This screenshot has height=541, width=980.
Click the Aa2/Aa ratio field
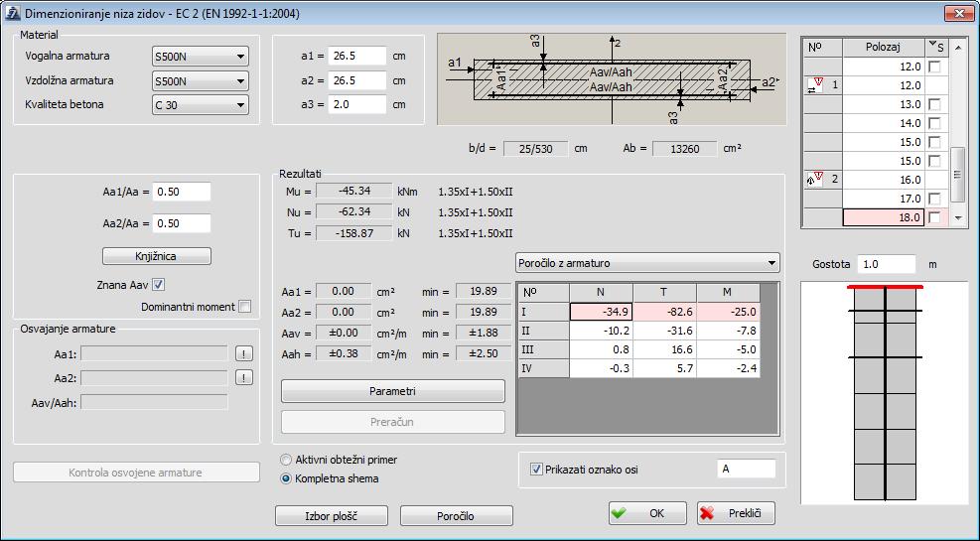click(182, 223)
